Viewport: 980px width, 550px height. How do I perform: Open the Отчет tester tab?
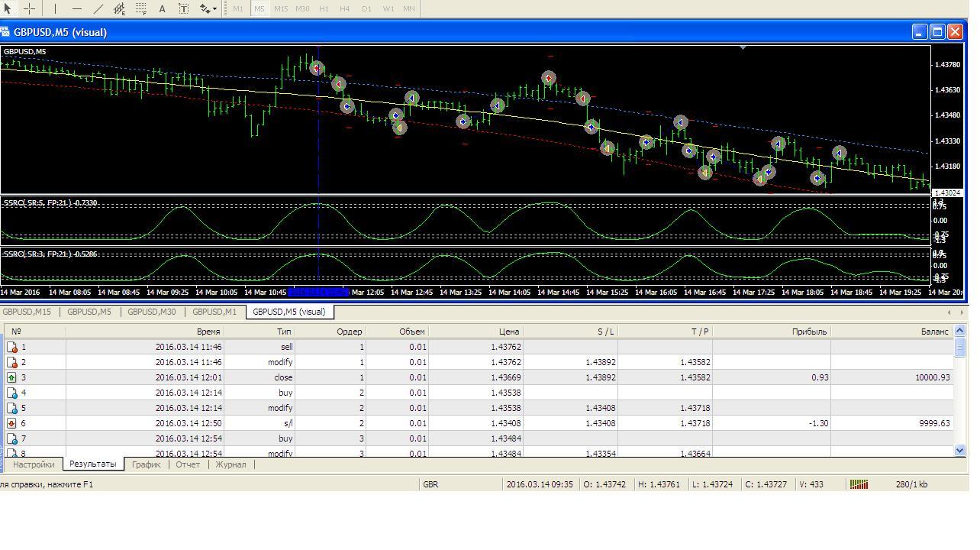click(x=188, y=464)
